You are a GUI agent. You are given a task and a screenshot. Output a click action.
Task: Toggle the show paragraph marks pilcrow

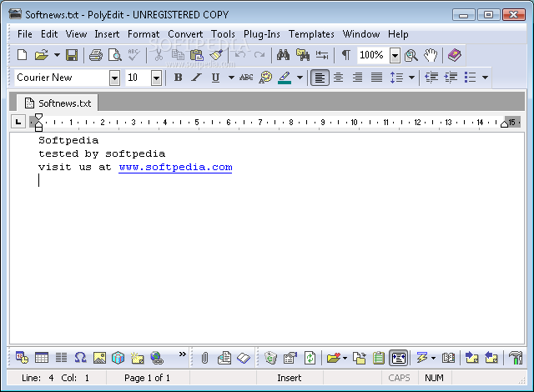(x=346, y=55)
